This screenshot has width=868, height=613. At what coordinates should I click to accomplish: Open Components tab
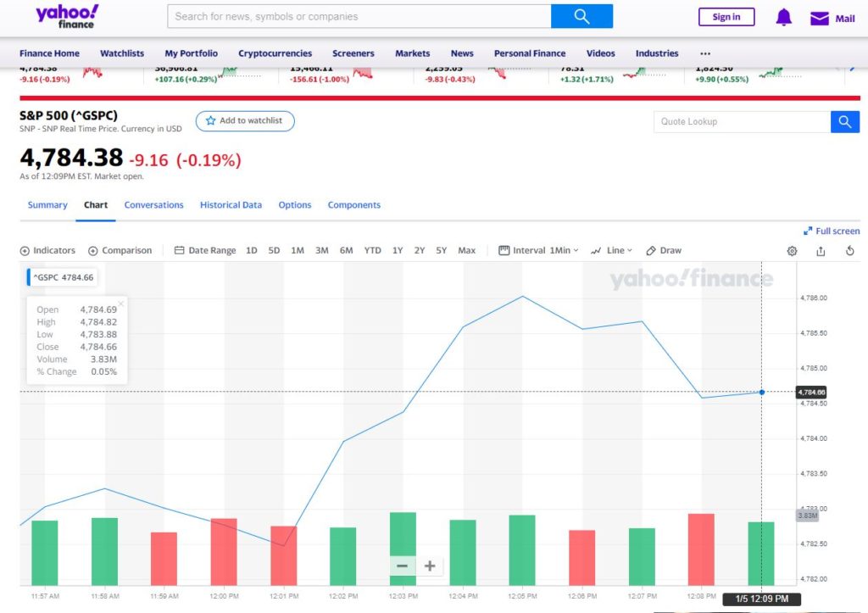coord(354,205)
